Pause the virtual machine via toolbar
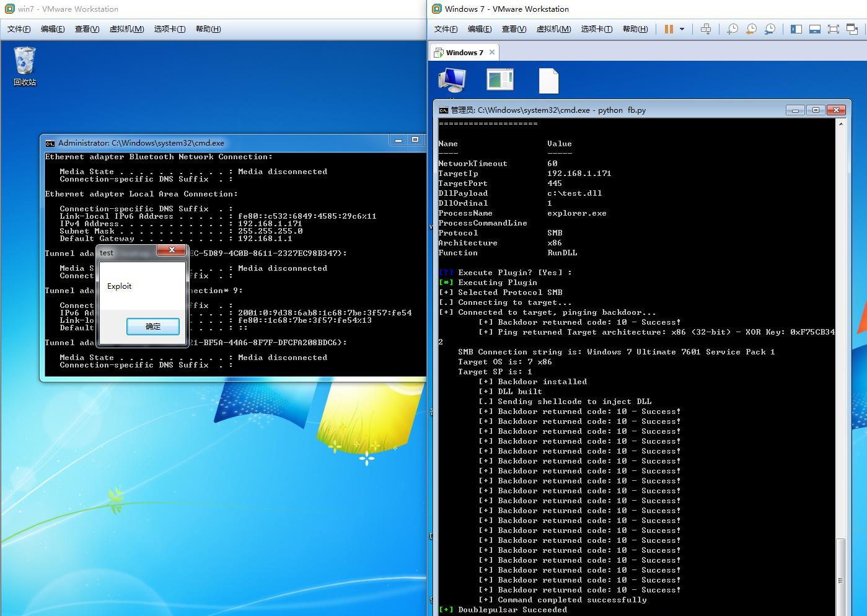This screenshot has height=616, width=867. (x=669, y=29)
